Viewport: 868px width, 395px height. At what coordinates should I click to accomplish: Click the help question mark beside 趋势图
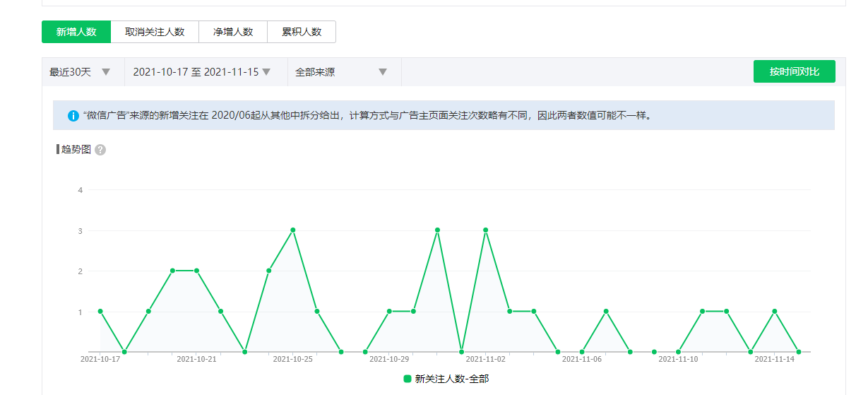click(x=100, y=150)
